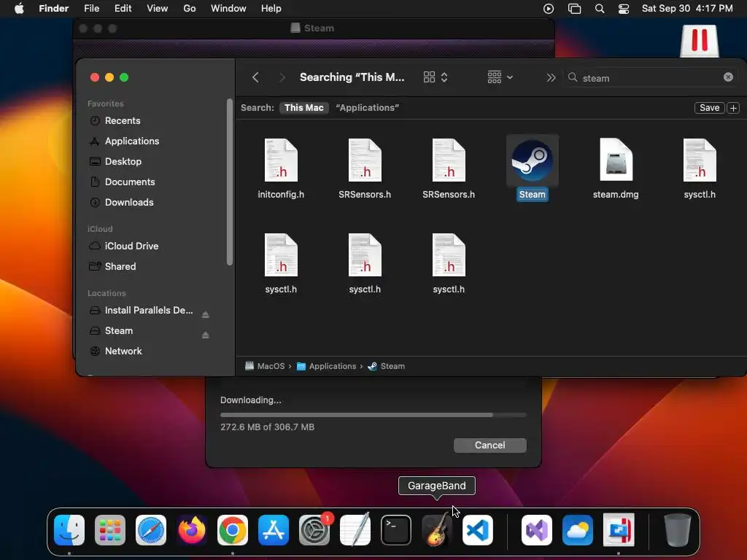This screenshot has height=560, width=747.
Task: Launch Safari from the Dock
Action: [x=151, y=529]
